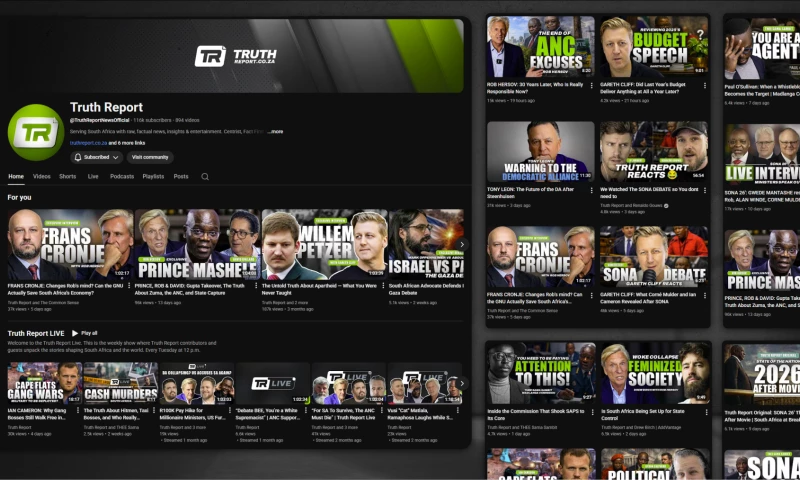Open the Playlists tab
The image size is (800, 480).
pos(153,176)
